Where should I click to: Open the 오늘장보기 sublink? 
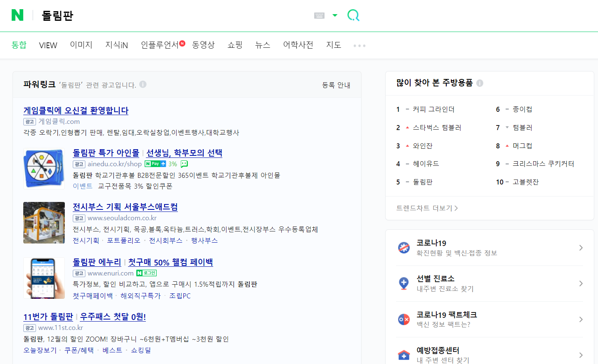pos(40,350)
